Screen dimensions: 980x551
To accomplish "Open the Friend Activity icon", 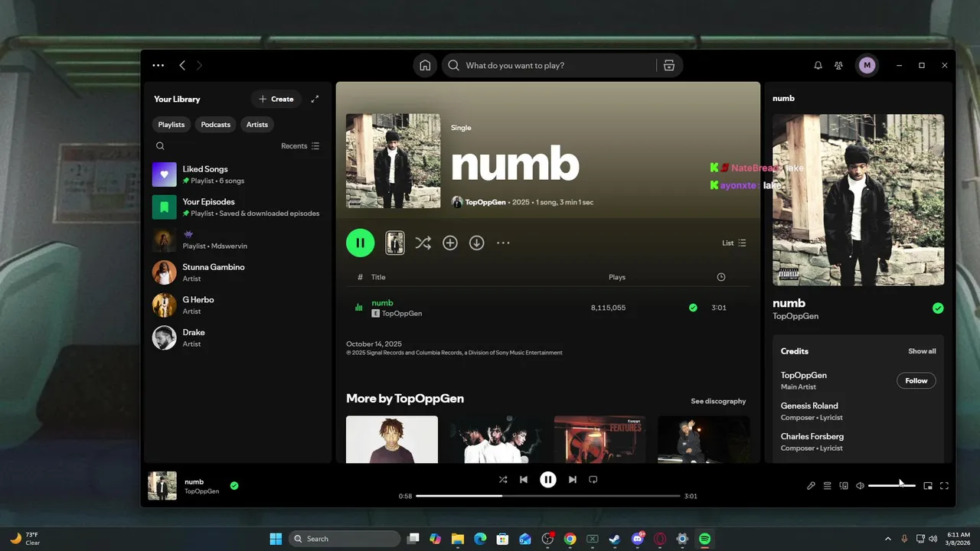I will coord(839,66).
